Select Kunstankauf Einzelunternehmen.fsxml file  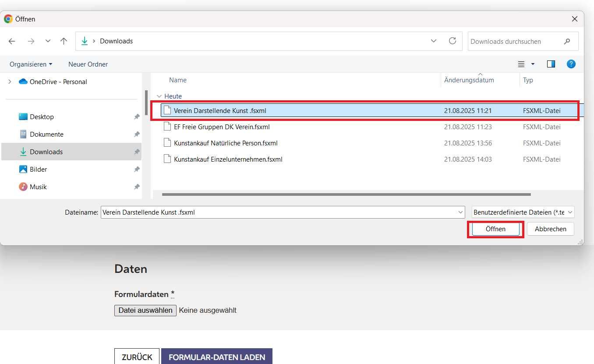point(228,159)
